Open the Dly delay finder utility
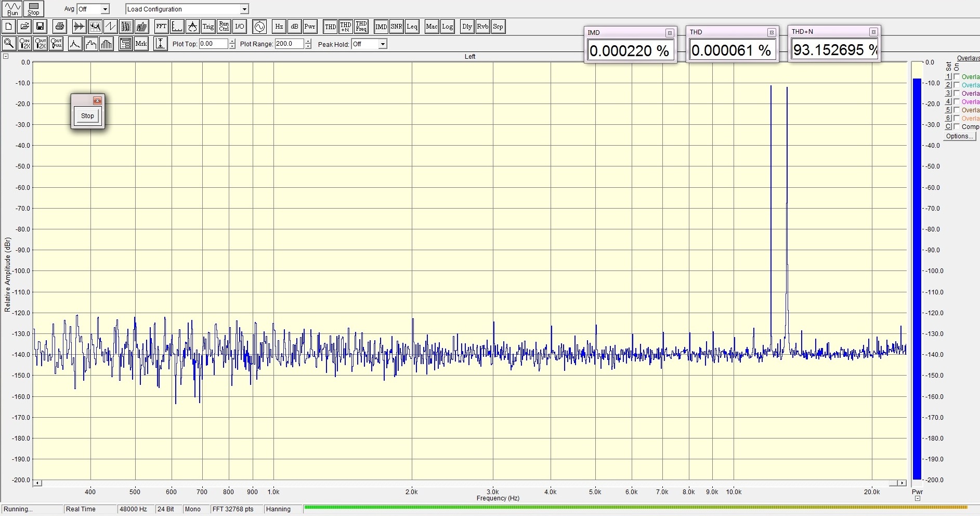 tap(467, 27)
